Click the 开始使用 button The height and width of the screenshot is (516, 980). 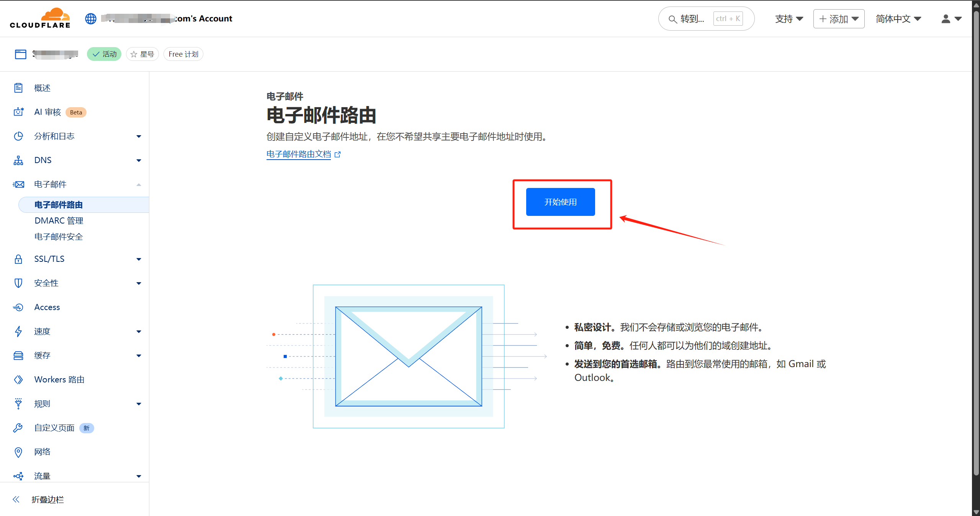click(x=560, y=202)
